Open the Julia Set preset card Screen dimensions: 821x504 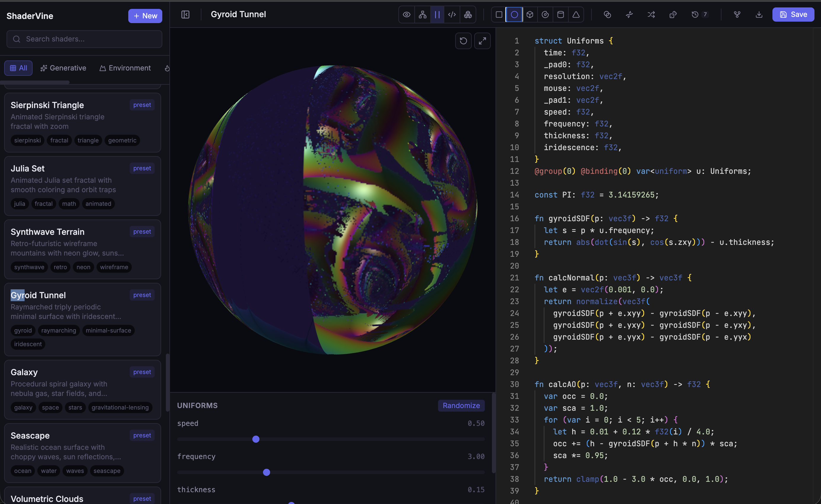(83, 186)
